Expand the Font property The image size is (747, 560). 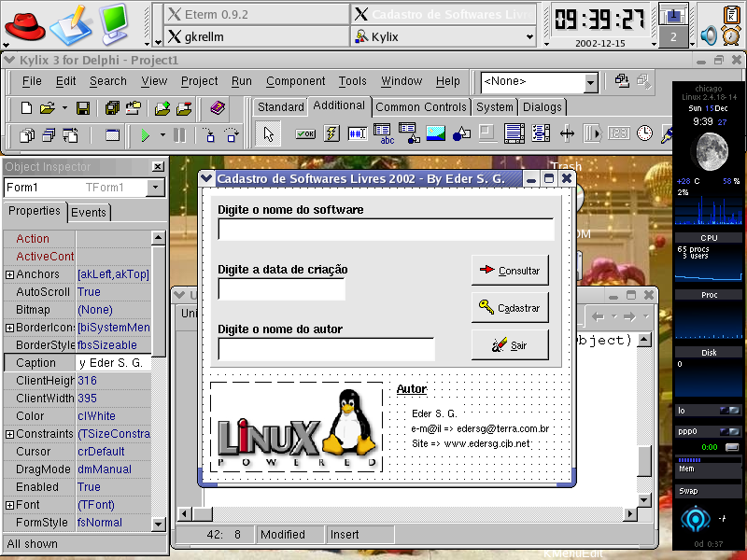(x=9, y=505)
